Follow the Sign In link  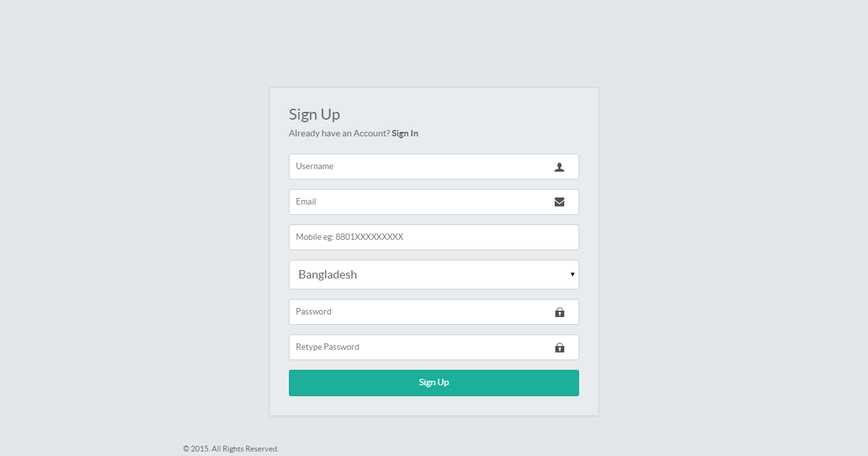click(405, 134)
